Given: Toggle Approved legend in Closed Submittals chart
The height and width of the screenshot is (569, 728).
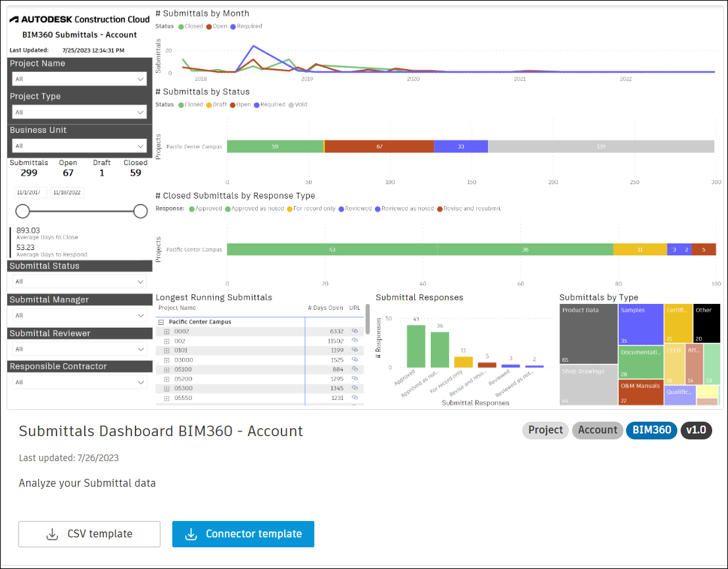Looking at the screenshot, I should (x=206, y=209).
